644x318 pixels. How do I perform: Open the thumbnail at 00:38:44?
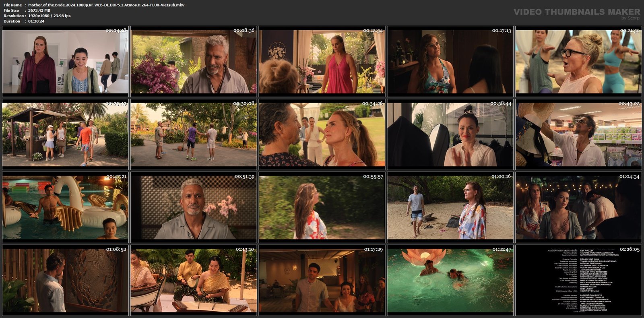(x=450, y=134)
